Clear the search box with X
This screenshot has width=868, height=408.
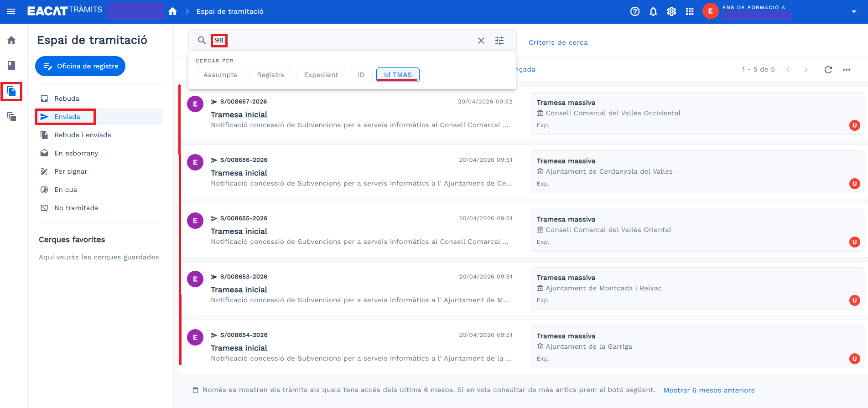[x=481, y=41]
